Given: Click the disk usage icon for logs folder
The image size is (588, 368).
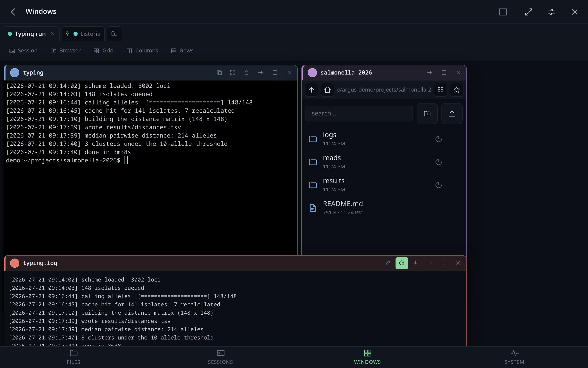Looking at the screenshot, I should pos(438,139).
